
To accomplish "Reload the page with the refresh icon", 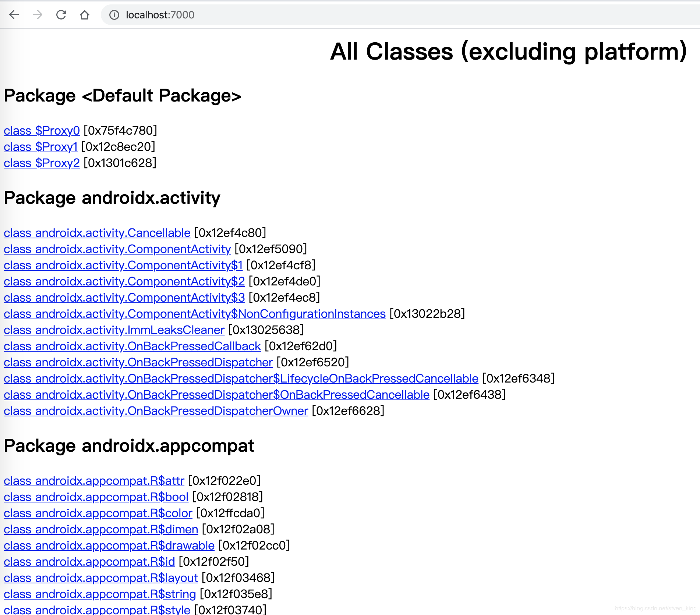I will [x=61, y=15].
